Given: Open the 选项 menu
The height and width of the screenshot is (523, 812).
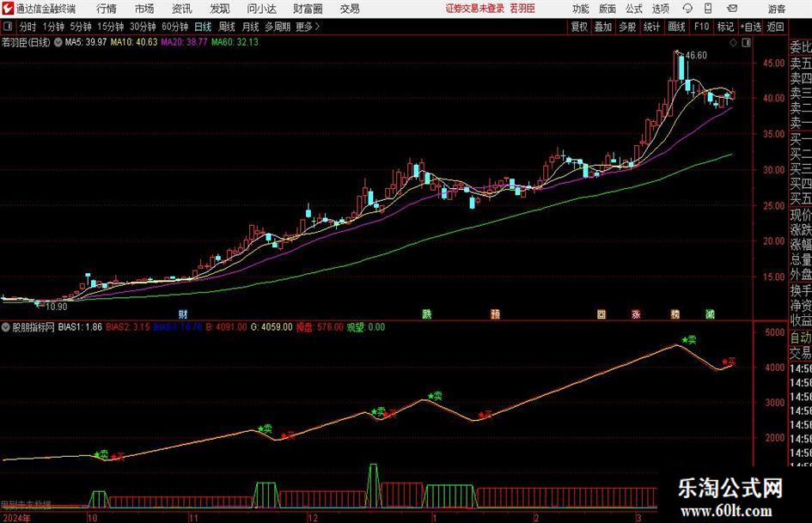Looking at the screenshot, I should point(660,9).
